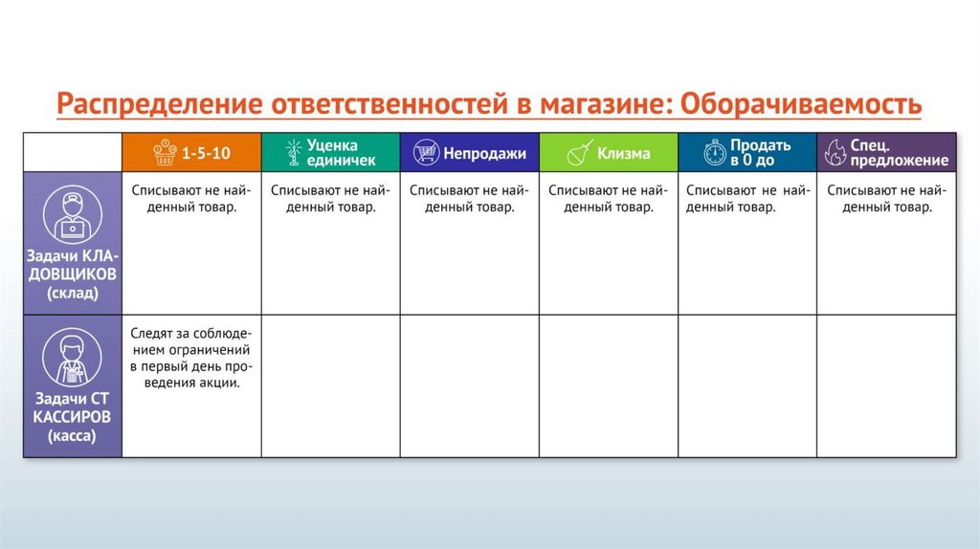Viewport: 980px width, 549px height.
Task: Click the sparkle icon beside Уценка единичек
Action: (294, 152)
